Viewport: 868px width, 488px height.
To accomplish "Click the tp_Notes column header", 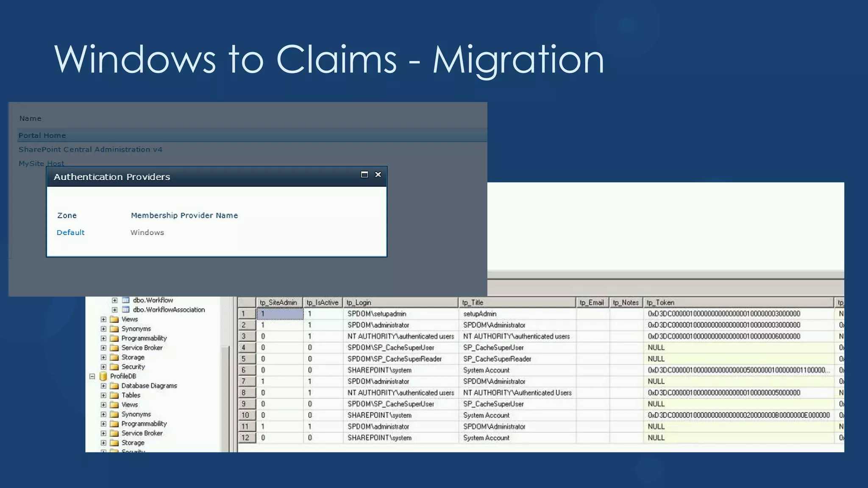I will (x=626, y=302).
